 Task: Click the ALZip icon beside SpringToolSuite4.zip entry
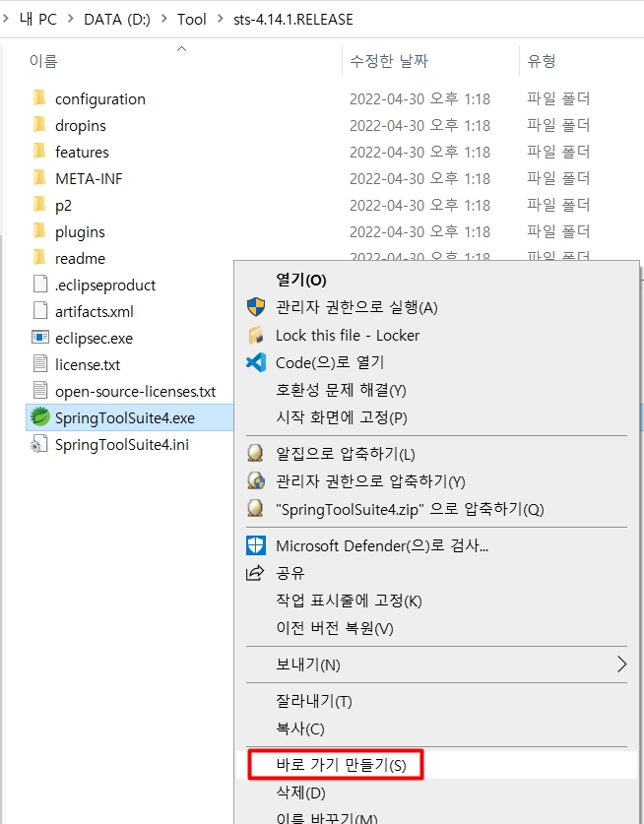(x=255, y=508)
